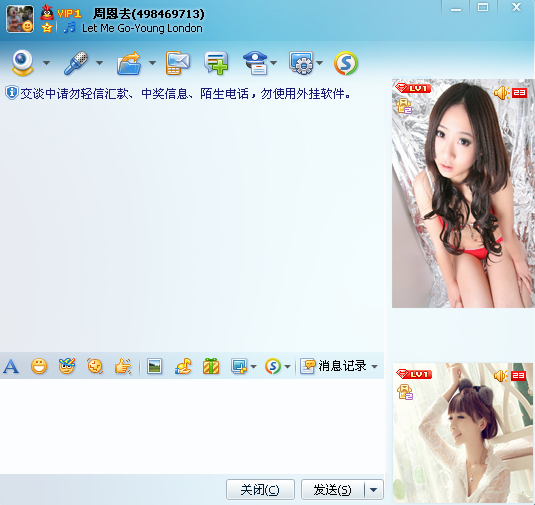The image size is (535, 505).
Task: Open the send file folder icon
Action: (129, 63)
